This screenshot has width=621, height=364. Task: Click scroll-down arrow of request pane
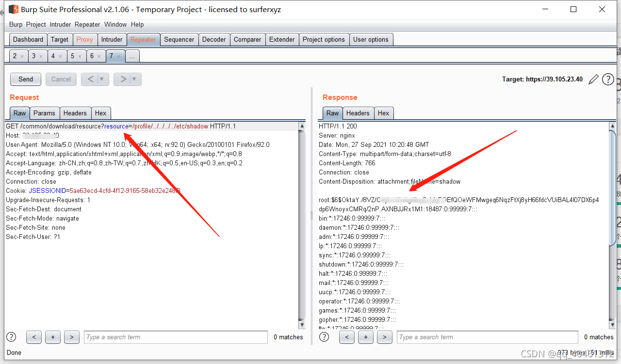point(302,325)
